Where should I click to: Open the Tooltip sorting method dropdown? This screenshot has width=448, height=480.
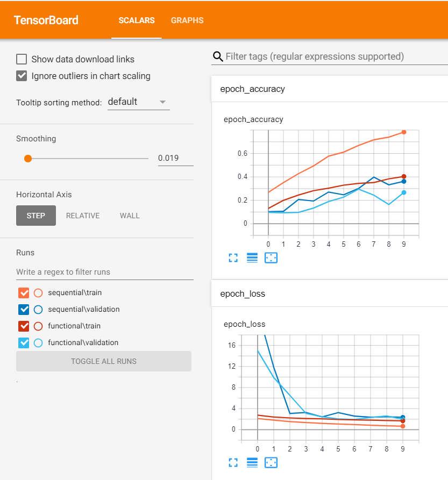click(x=138, y=102)
